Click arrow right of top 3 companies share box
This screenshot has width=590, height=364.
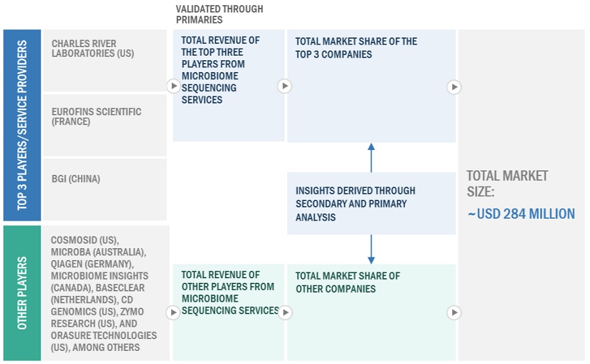[454, 86]
